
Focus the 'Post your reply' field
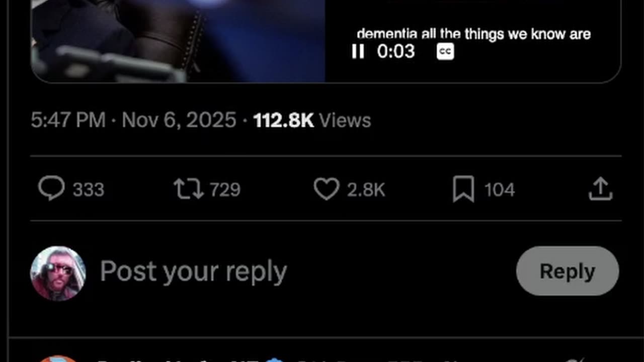(194, 271)
